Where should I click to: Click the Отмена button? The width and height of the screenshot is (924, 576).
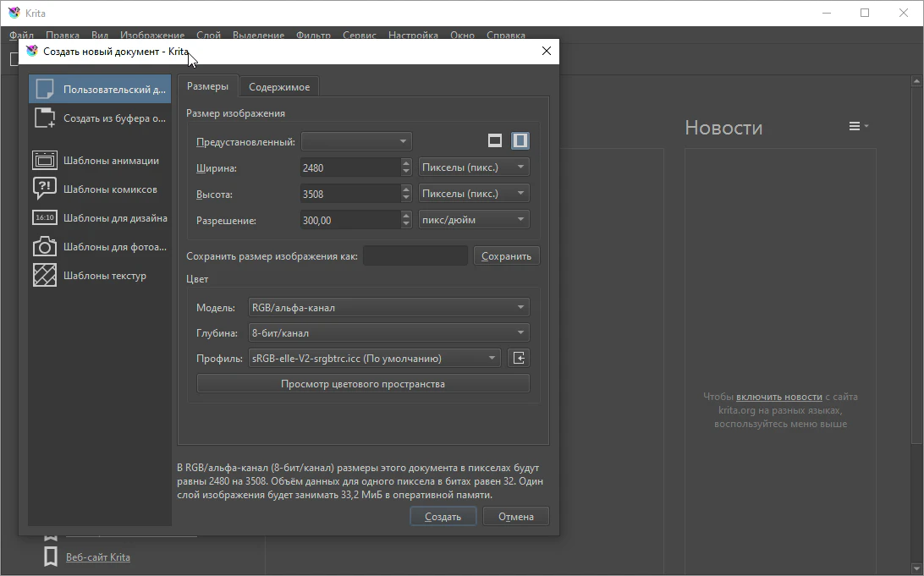click(515, 517)
